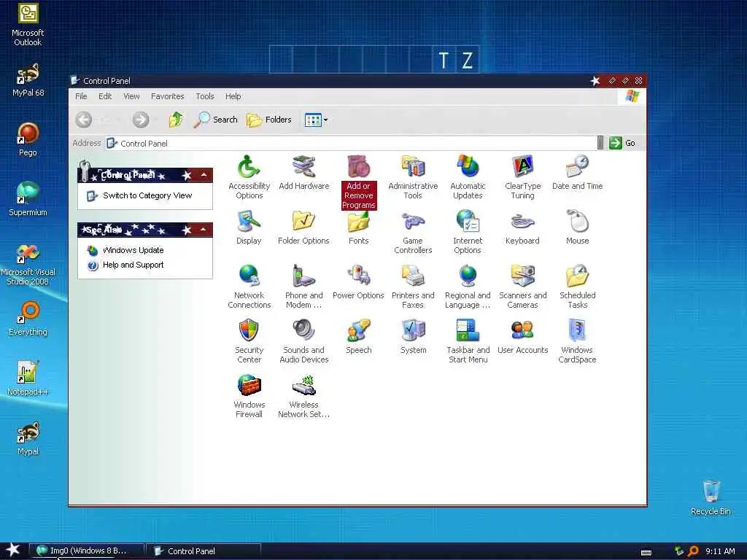Open Scheduled Tasks icon
747x560 pixels.
[x=577, y=286]
